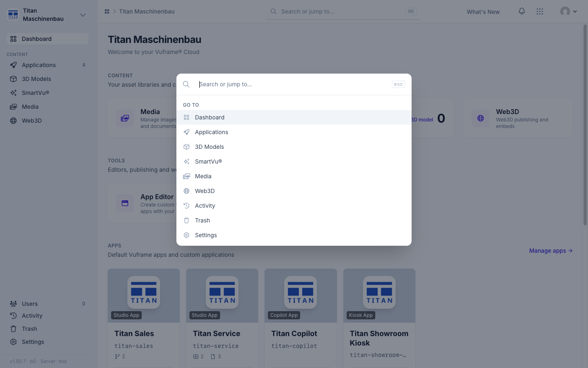Click the Media card icon on dashboard
Screen dimensions: 588x368
point(125,118)
